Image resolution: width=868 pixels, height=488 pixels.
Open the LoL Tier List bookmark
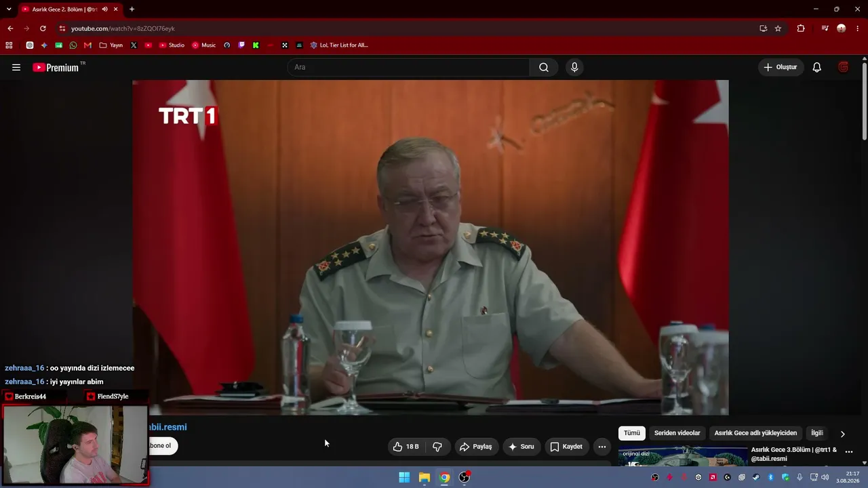click(x=339, y=45)
